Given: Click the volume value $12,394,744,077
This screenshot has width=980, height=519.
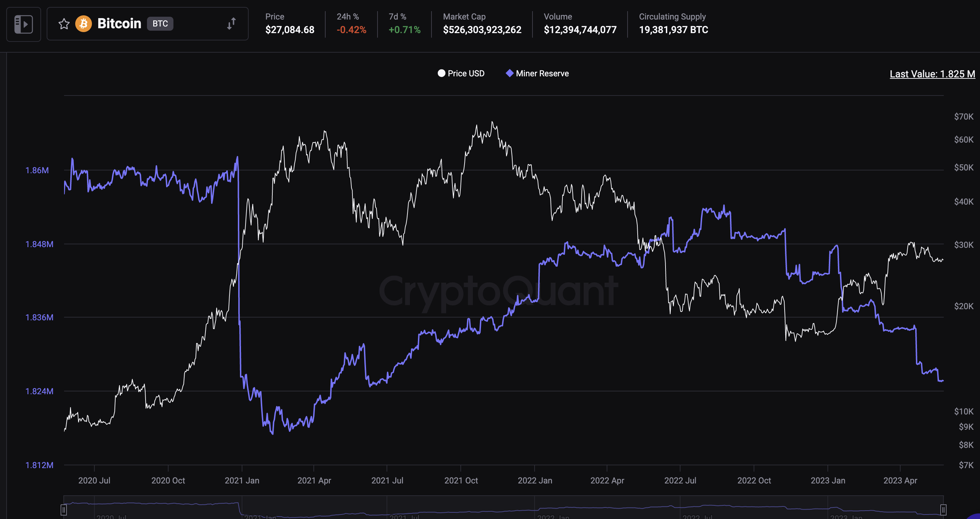Looking at the screenshot, I should (x=580, y=30).
